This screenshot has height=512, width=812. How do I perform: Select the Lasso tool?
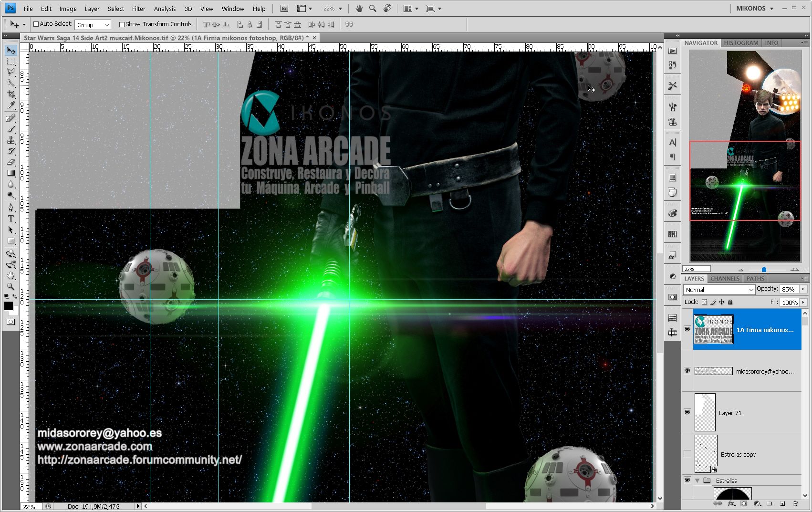pyautogui.click(x=11, y=72)
